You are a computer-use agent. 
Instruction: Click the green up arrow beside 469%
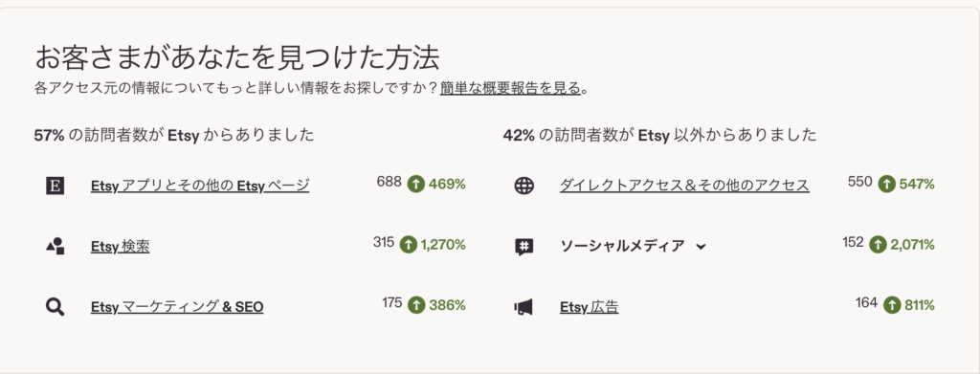[x=416, y=184]
